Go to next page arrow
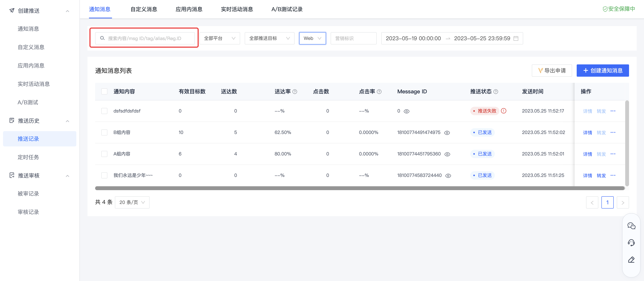Viewport: 644px width, 281px height. click(x=623, y=203)
